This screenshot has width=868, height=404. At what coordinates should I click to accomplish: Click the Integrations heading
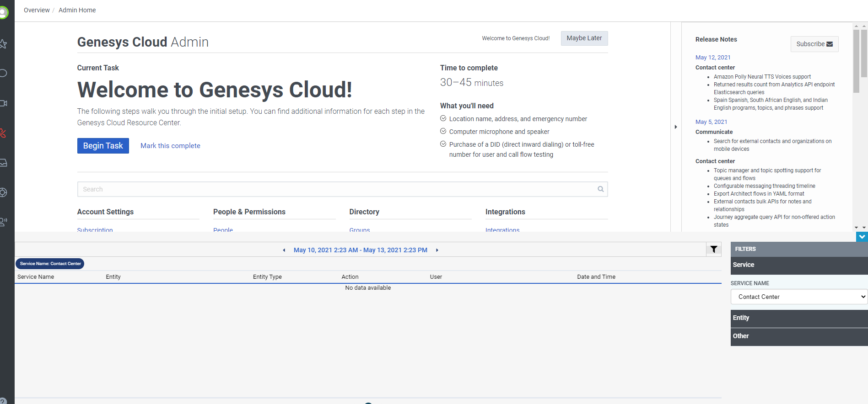(x=505, y=212)
